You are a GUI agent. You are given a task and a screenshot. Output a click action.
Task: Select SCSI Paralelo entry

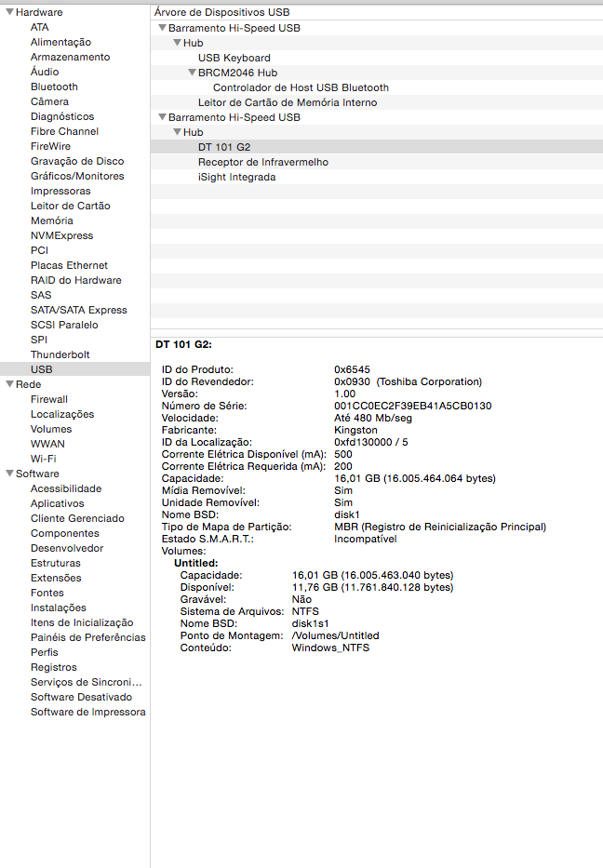pos(64,326)
